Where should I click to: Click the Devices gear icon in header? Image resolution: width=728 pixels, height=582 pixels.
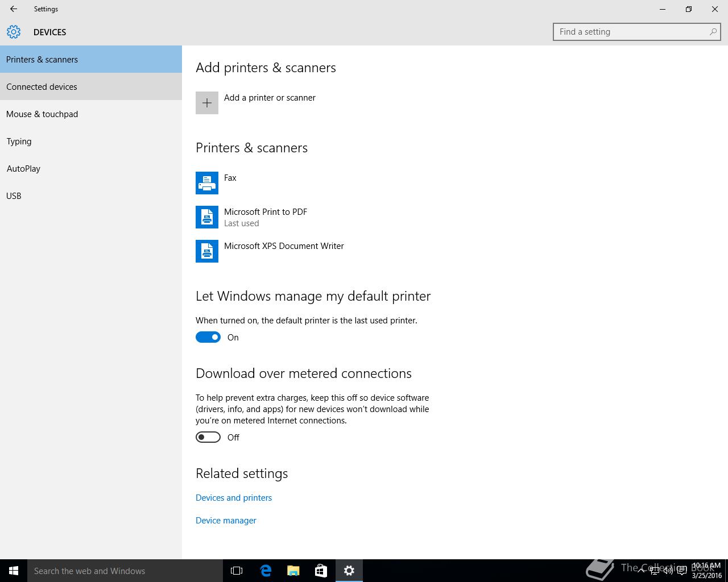click(14, 32)
